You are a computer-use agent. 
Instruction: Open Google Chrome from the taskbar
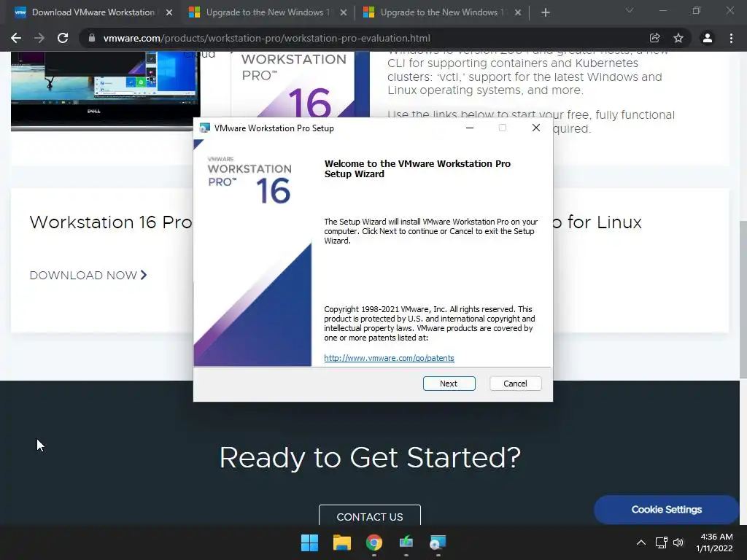(x=374, y=542)
